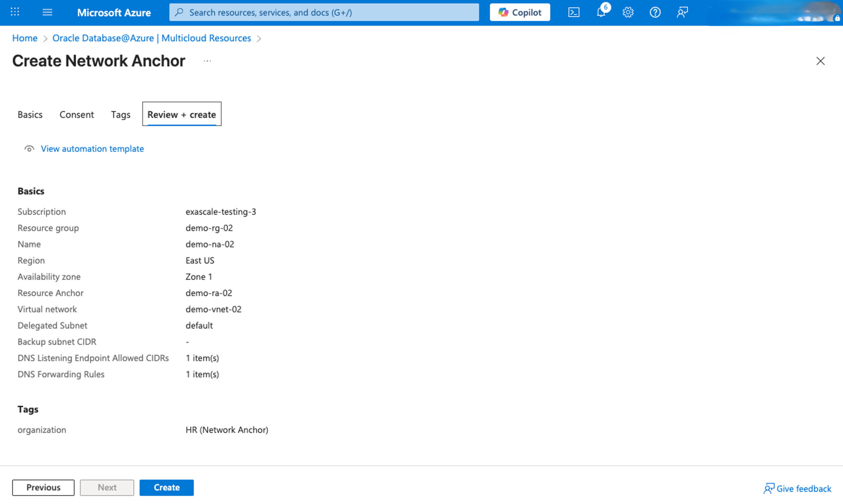Open View automation template
This screenshot has height=504, width=843.
[92, 149]
